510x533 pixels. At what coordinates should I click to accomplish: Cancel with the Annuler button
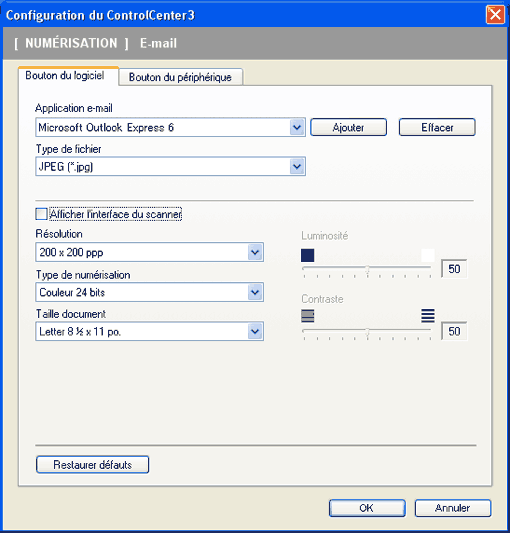[453, 508]
